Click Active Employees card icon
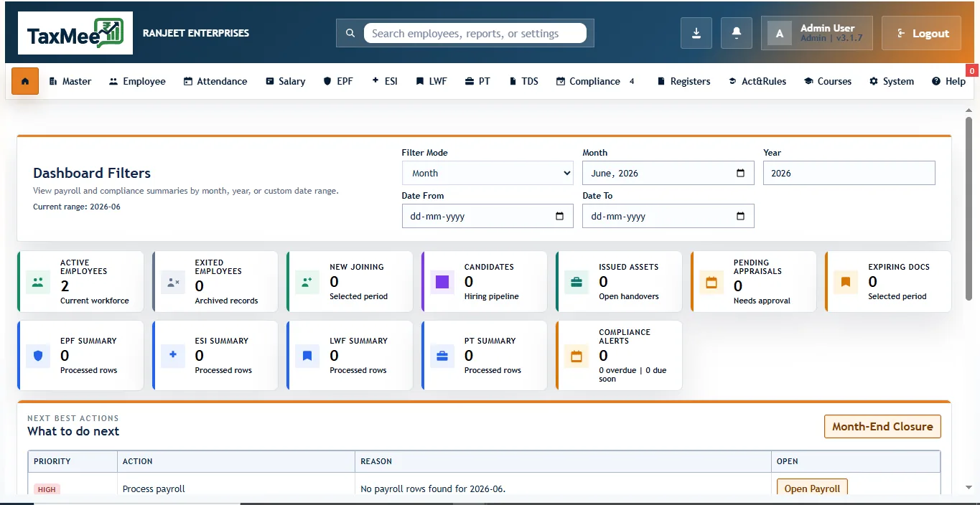The width and height of the screenshot is (980, 505). tap(38, 282)
